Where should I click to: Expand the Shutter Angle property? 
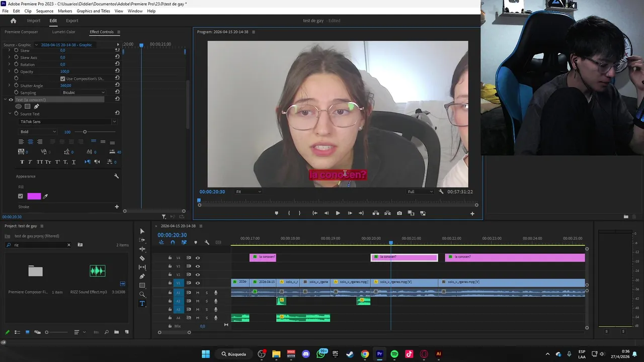tap(9, 85)
